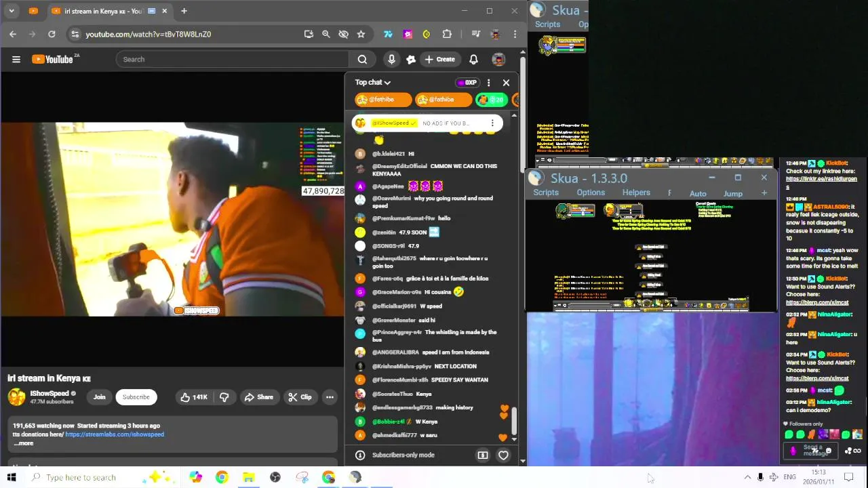Open the Chrome extensions puzzle icon

447,34
